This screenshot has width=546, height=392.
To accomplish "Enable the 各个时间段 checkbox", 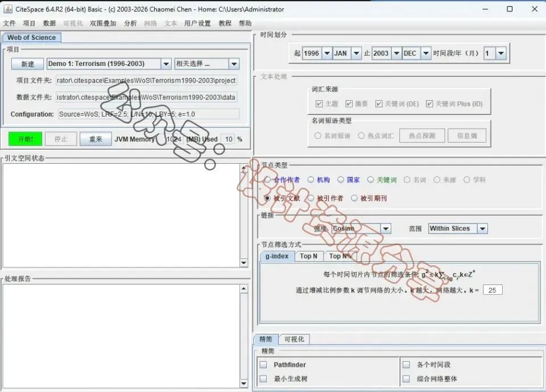I will pos(406,365).
